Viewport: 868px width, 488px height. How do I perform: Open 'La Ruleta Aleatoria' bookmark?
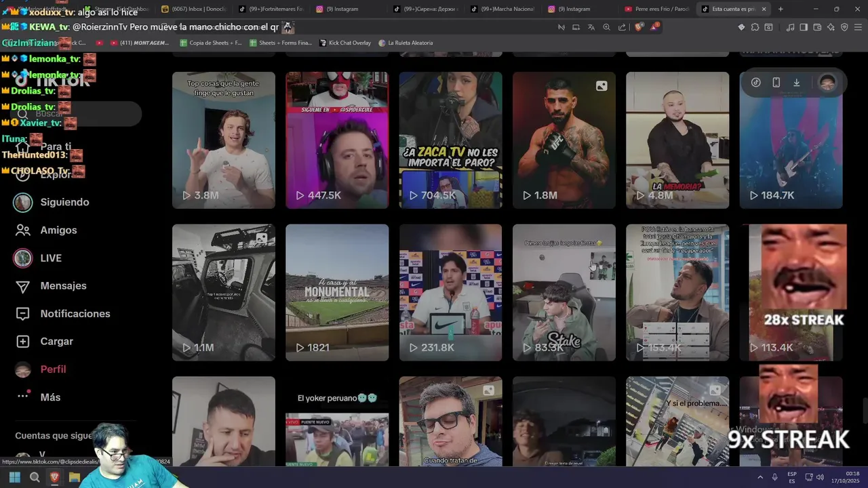click(x=405, y=43)
